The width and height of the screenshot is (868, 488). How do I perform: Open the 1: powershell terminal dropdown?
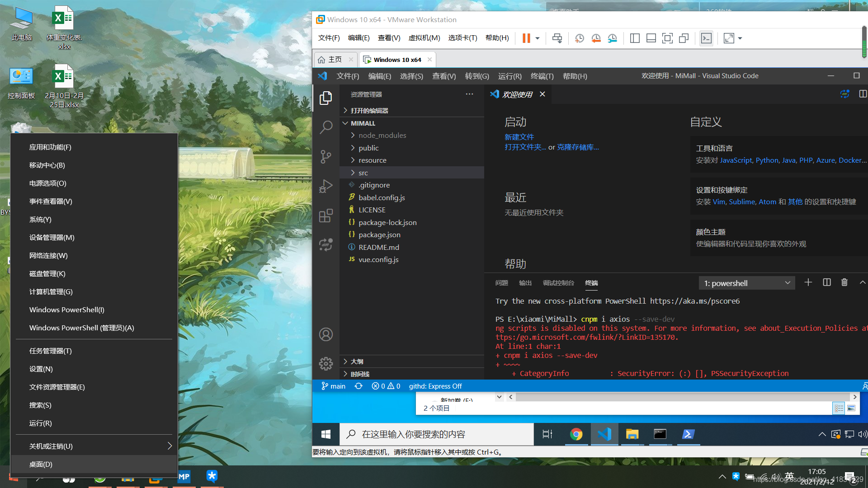pyautogui.click(x=747, y=283)
